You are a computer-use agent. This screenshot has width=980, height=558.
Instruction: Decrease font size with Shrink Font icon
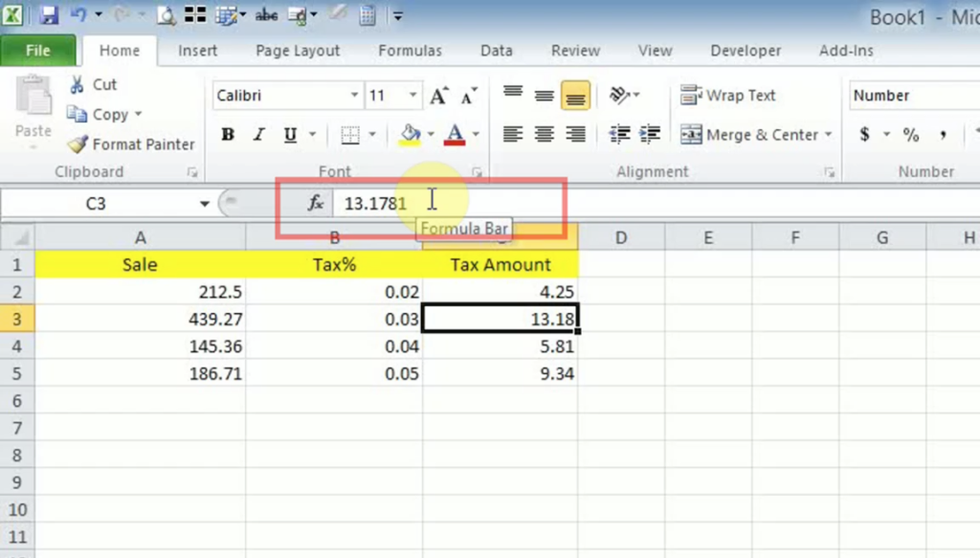(469, 96)
